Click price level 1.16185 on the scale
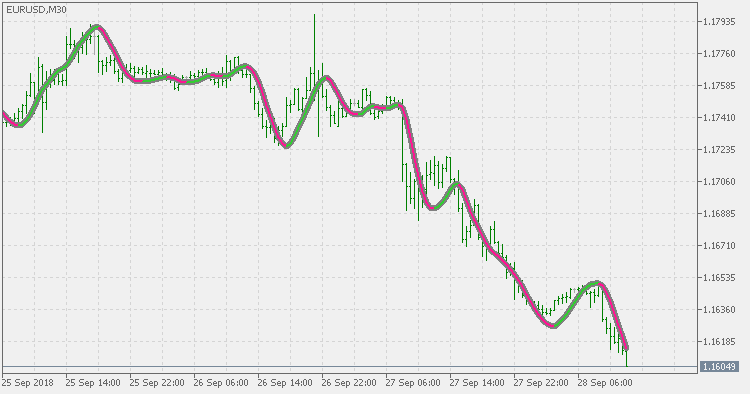 point(719,342)
